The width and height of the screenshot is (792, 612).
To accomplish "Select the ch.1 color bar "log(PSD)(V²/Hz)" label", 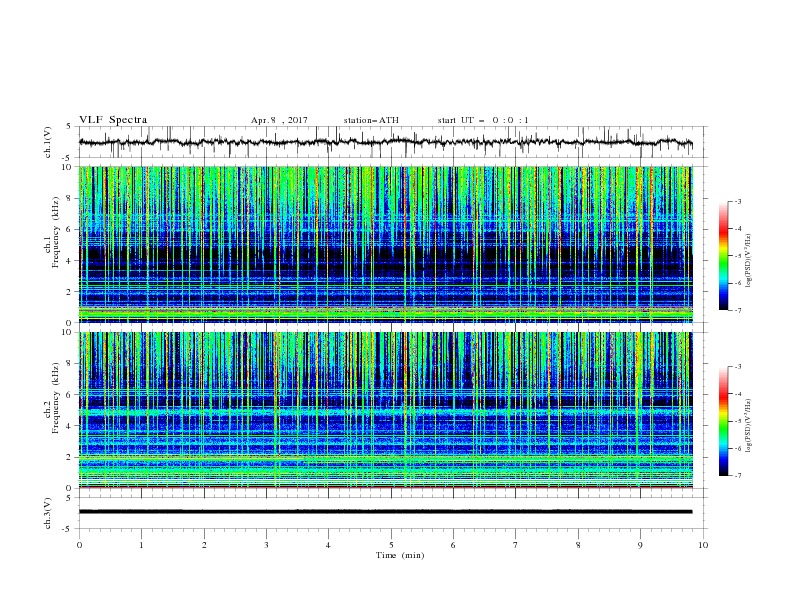I will (748, 261).
